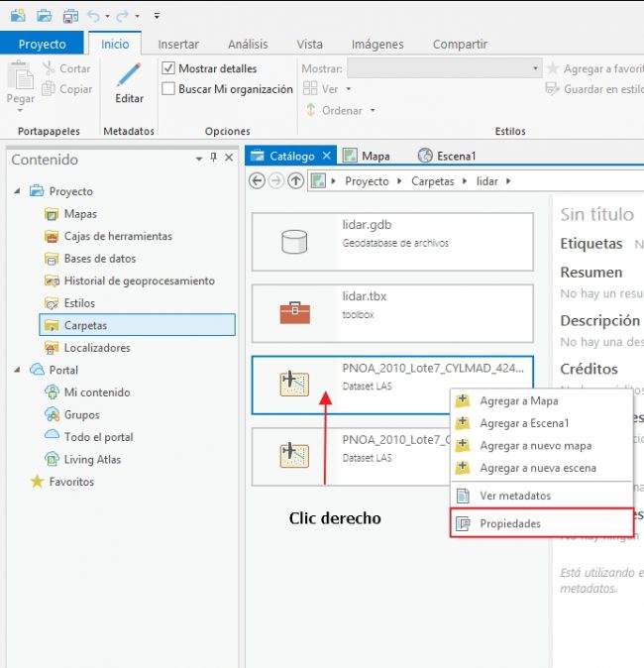The width and height of the screenshot is (644, 668).
Task: Switch to the Compartir ribbon tab
Action: pos(460,44)
